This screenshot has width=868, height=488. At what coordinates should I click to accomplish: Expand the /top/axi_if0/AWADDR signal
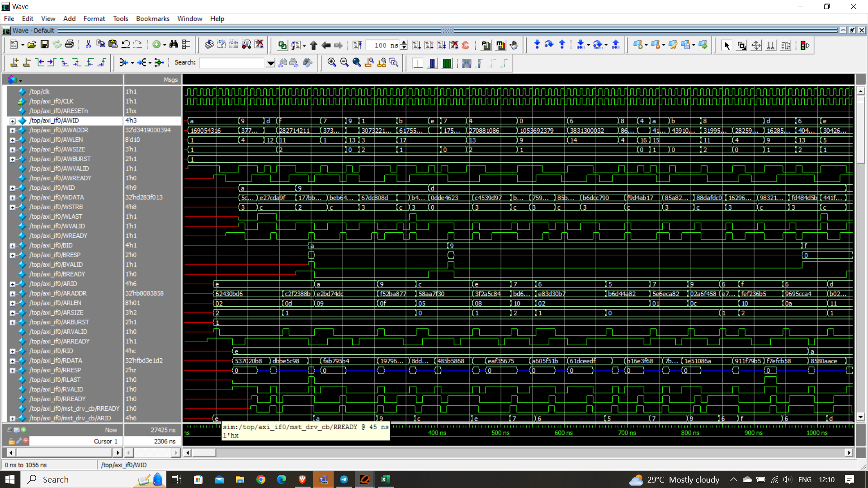click(x=13, y=131)
